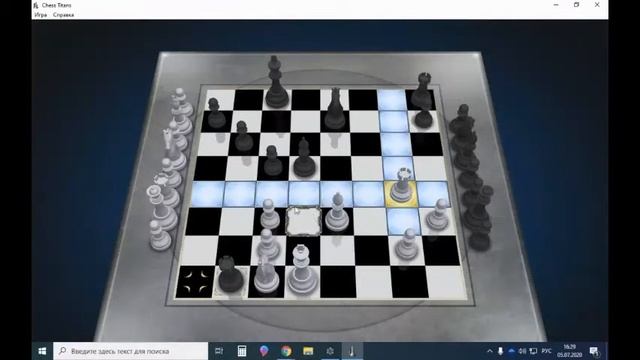Select the white pawn on g2
Viewport: 640px width, 360px height.
tap(407, 244)
